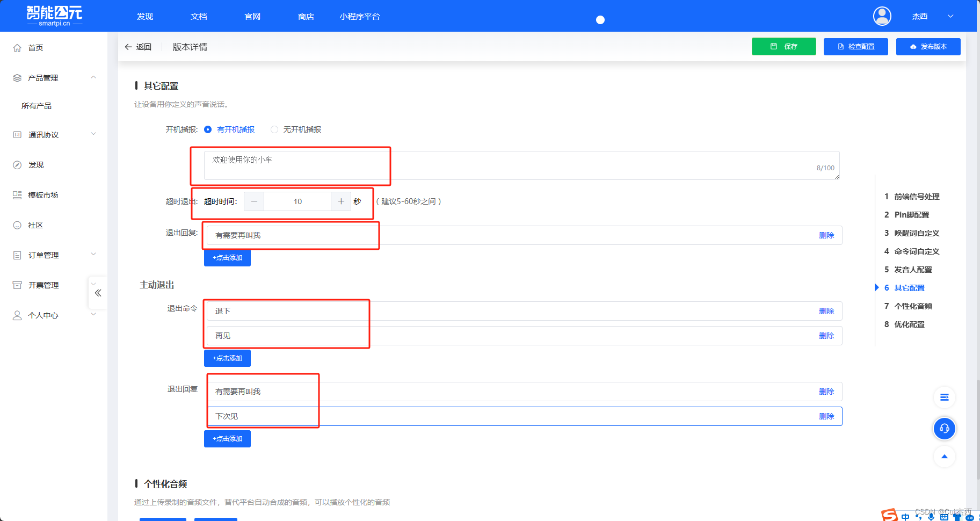Select the 有开机播报 radio button
980x521 pixels.
click(208, 129)
